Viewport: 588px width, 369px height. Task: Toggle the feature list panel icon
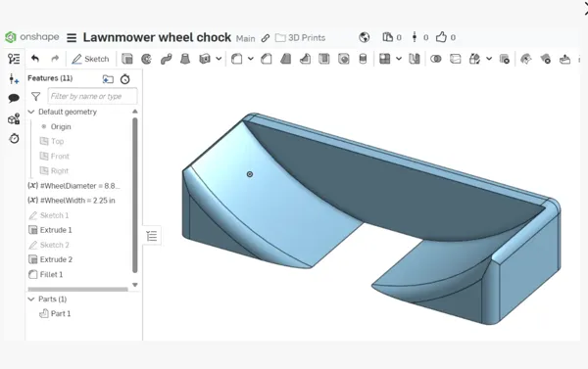pyautogui.click(x=14, y=59)
